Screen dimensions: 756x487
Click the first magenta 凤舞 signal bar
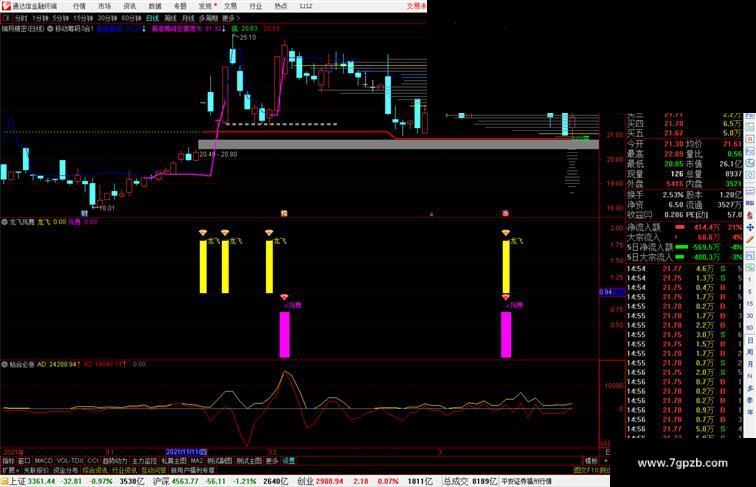pyautogui.click(x=284, y=335)
